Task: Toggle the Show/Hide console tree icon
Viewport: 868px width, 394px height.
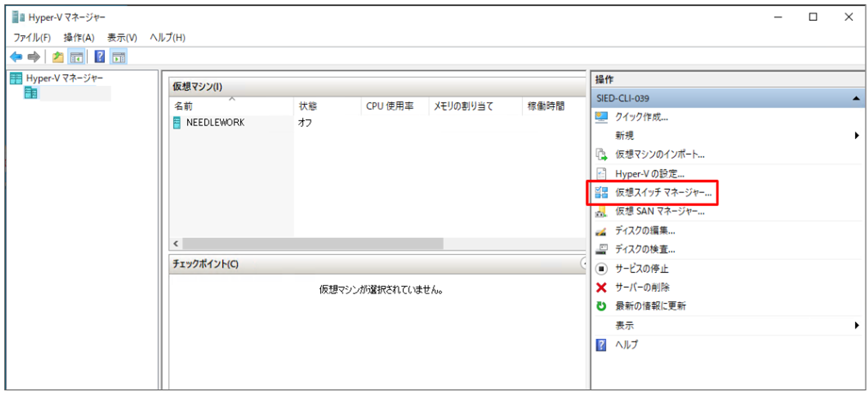Action: coord(76,57)
